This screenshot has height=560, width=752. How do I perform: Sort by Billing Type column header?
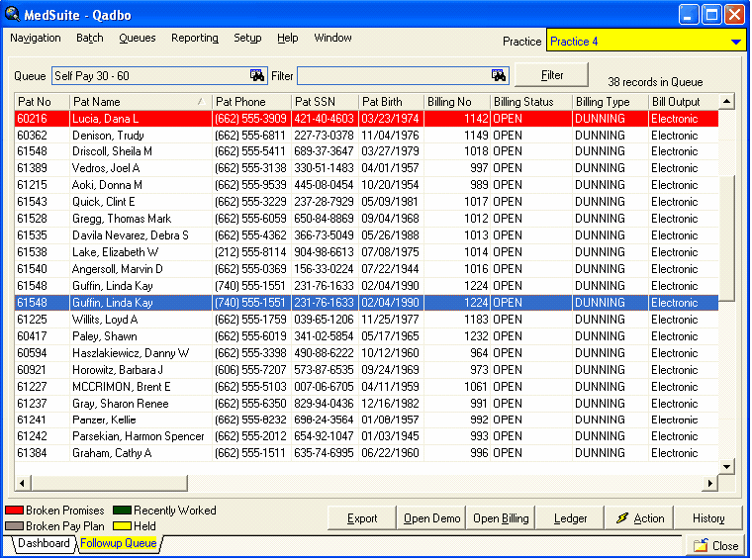[x=611, y=102]
